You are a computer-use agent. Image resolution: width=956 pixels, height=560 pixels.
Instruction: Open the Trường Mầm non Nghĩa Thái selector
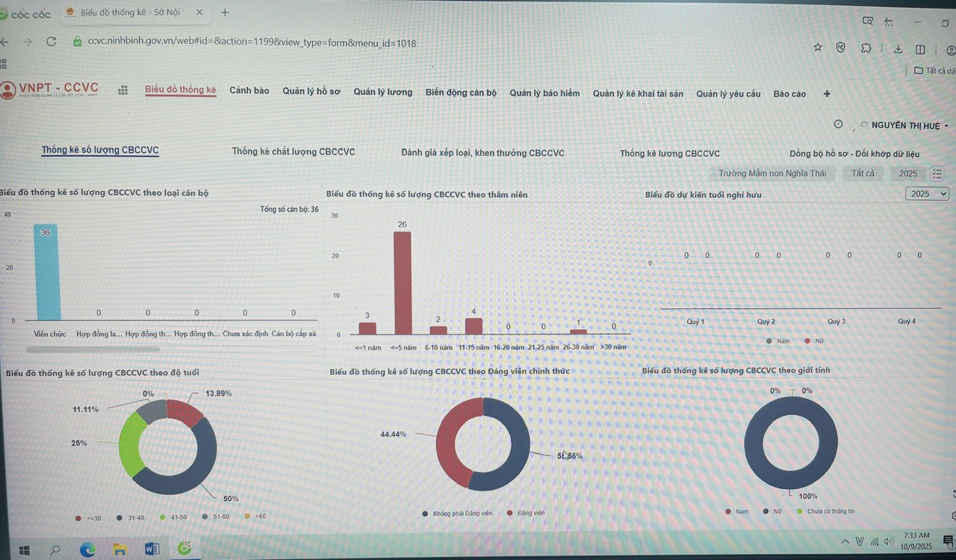pyautogui.click(x=772, y=174)
